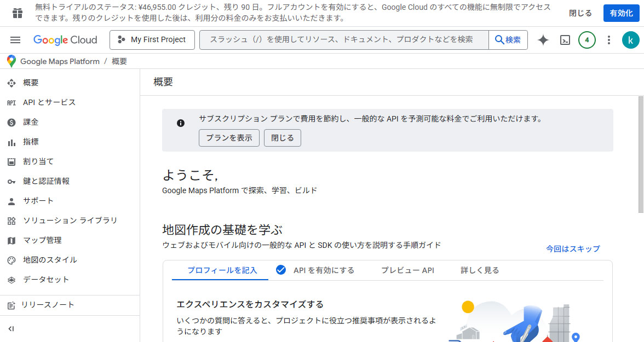Open the hamburger navigation menu
Image resolution: width=644 pixels, height=342 pixels.
[x=15, y=40]
